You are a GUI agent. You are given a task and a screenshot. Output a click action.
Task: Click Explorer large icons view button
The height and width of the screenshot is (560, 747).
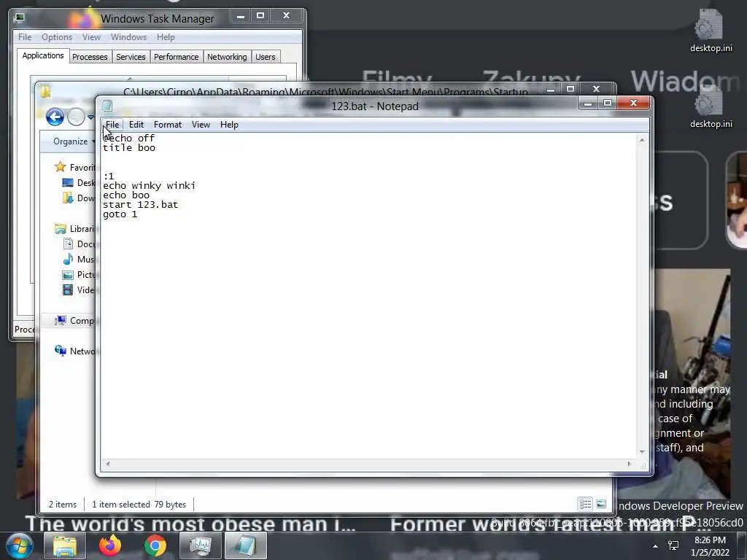tap(601, 504)
